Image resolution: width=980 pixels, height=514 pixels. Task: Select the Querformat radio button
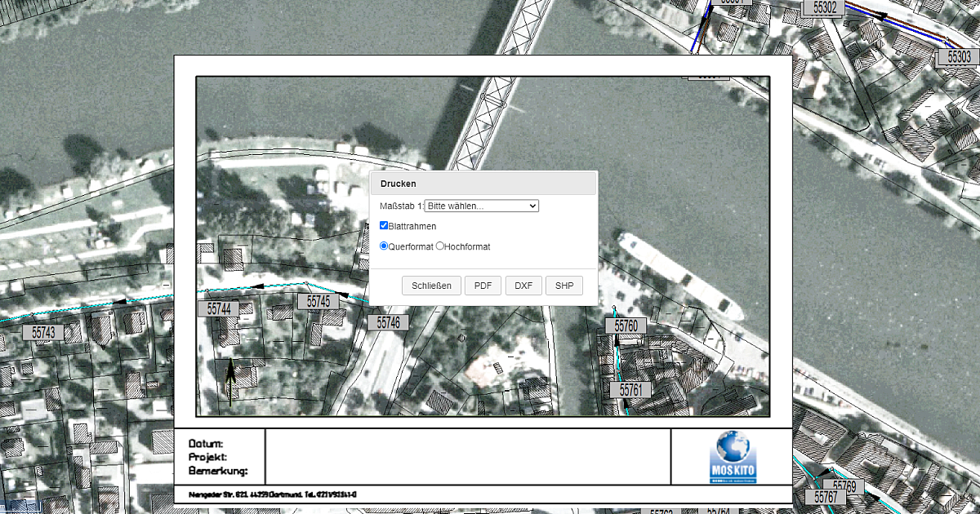click(385, 246)
